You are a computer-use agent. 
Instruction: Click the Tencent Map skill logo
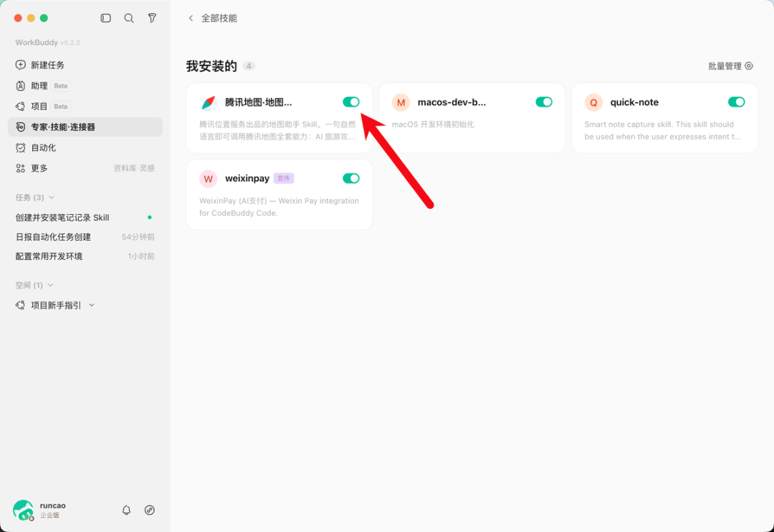click(209, 102)
